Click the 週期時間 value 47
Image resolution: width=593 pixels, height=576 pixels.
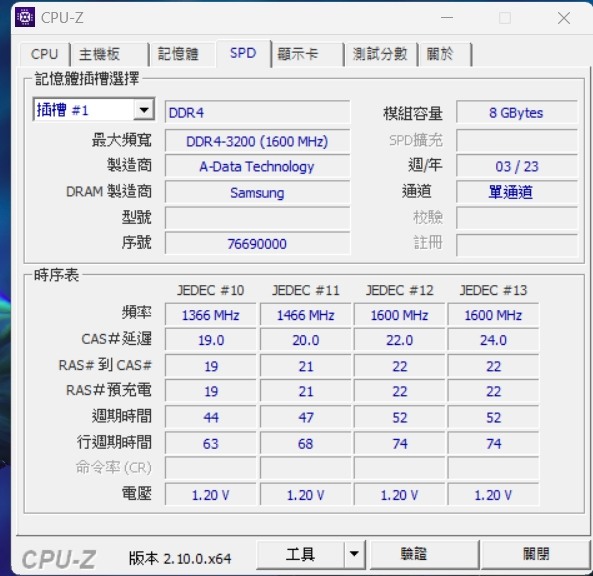tap(306, 417)
